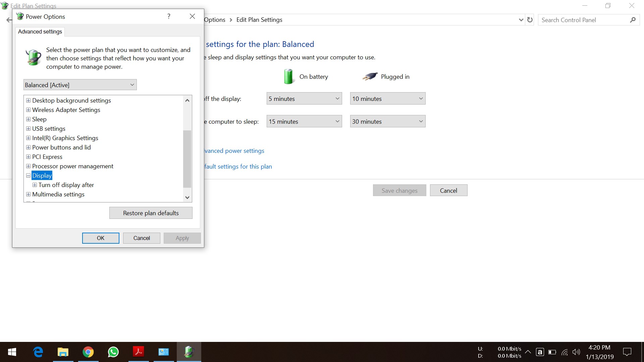644x362 pixels.
Task: Click the Wi-Fi icon in the system tray
Action: tap(564, 352)
